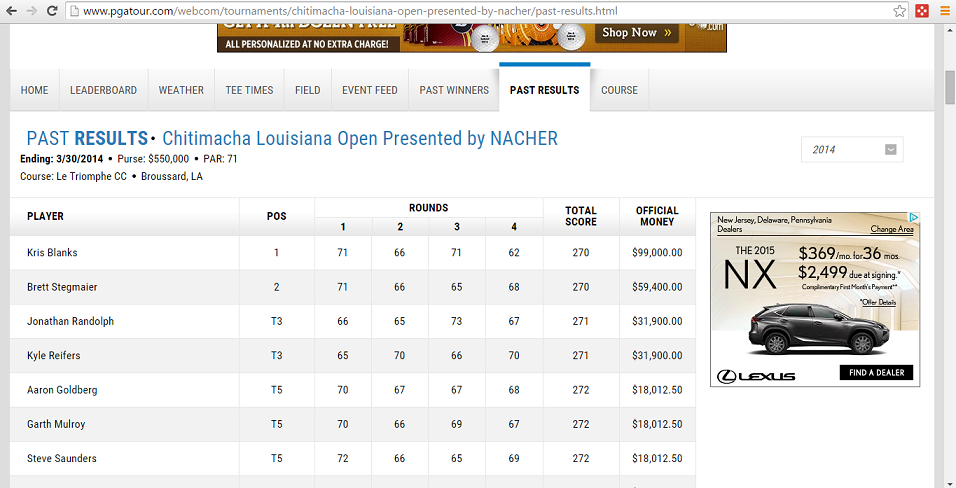Click the browser back arrow
Viewport: 956px width, 488px height.
12,11
